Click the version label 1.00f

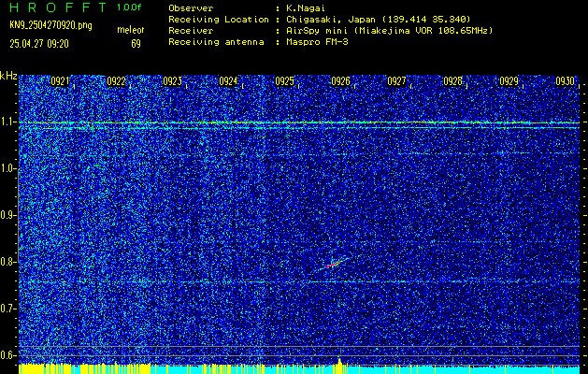(x=129, y=7)
